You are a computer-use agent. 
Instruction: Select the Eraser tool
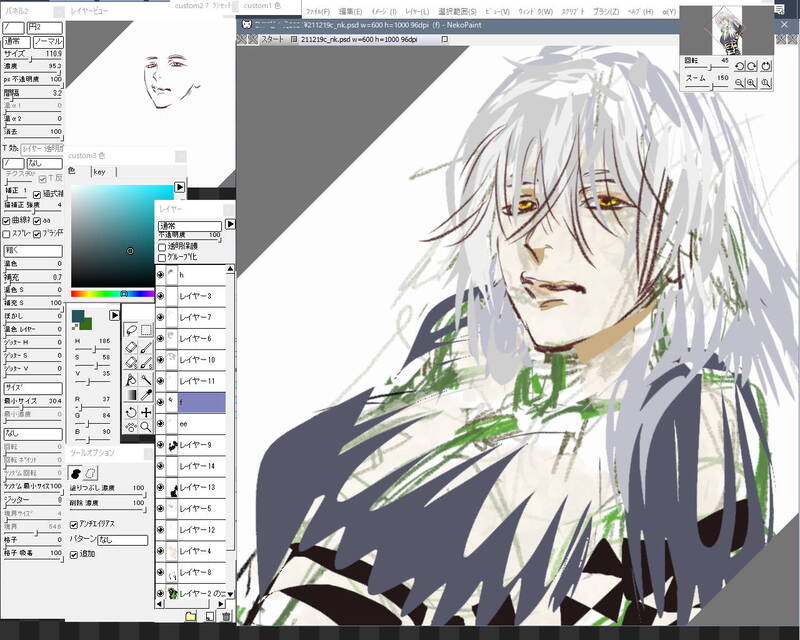131,347
